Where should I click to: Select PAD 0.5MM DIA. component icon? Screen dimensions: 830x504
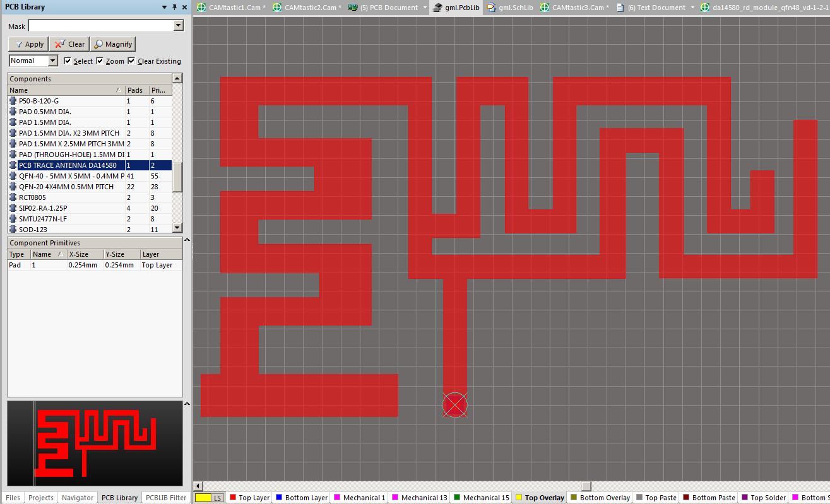coord(13,112)
